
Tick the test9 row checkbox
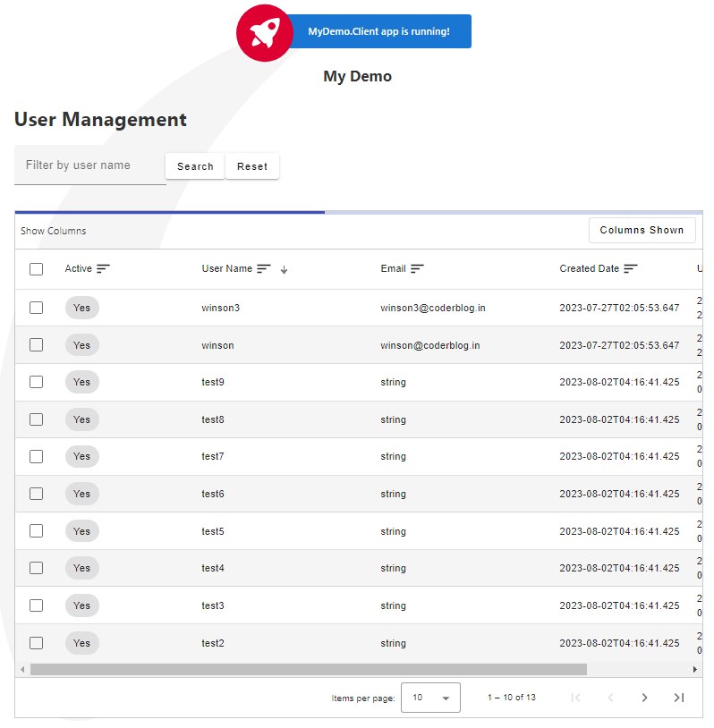pos(36,382)
